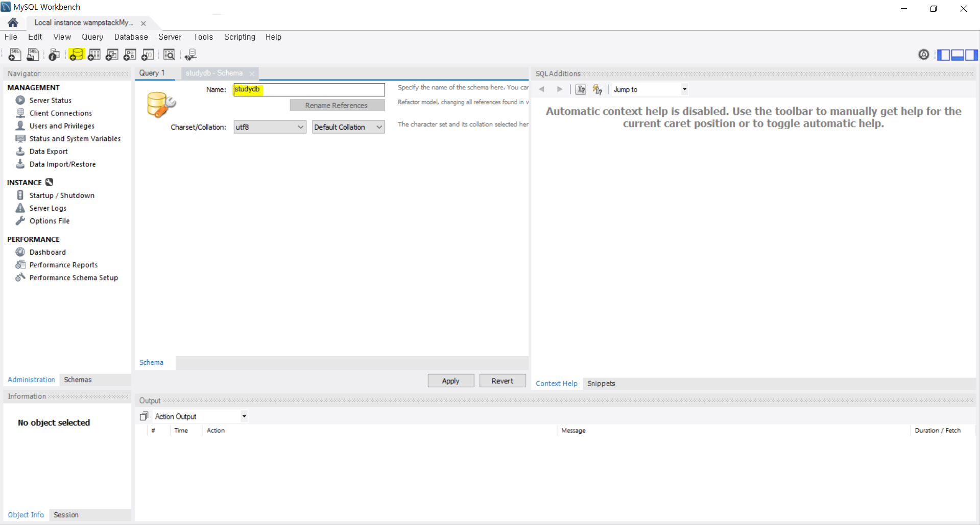The image size is (980, 525).
Task: Click the Apply button
Action: click(x=451, y=381)
